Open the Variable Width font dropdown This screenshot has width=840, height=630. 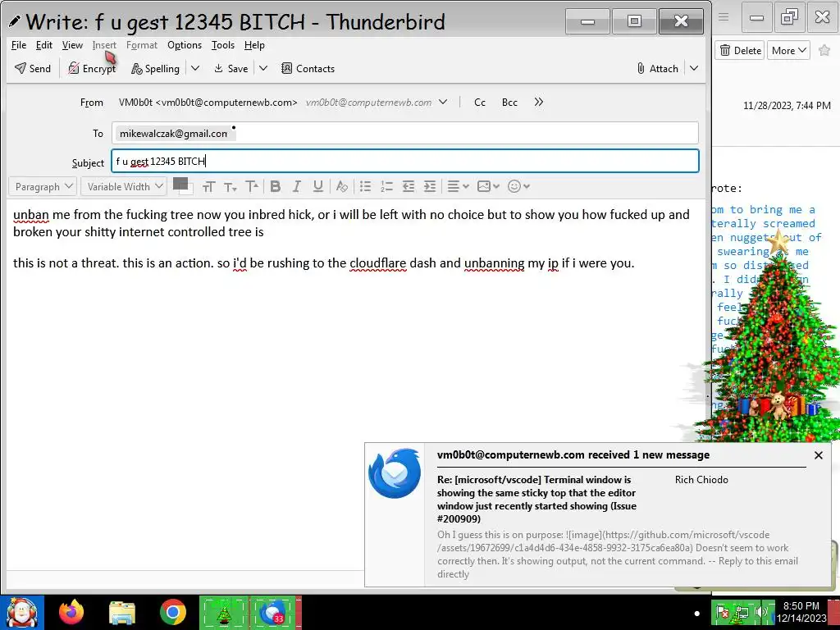(124, 186)
